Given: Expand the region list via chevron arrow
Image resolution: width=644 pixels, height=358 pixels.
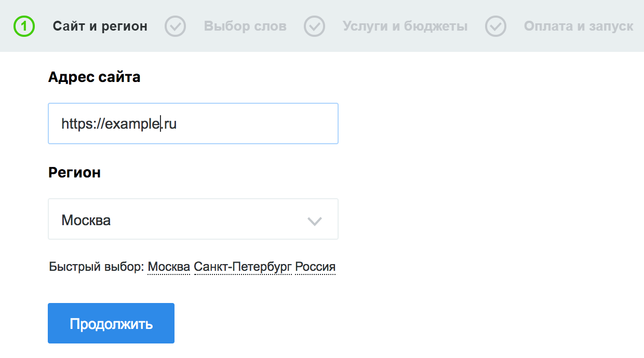Looking at the screenshot, I should tap(314, 221).
